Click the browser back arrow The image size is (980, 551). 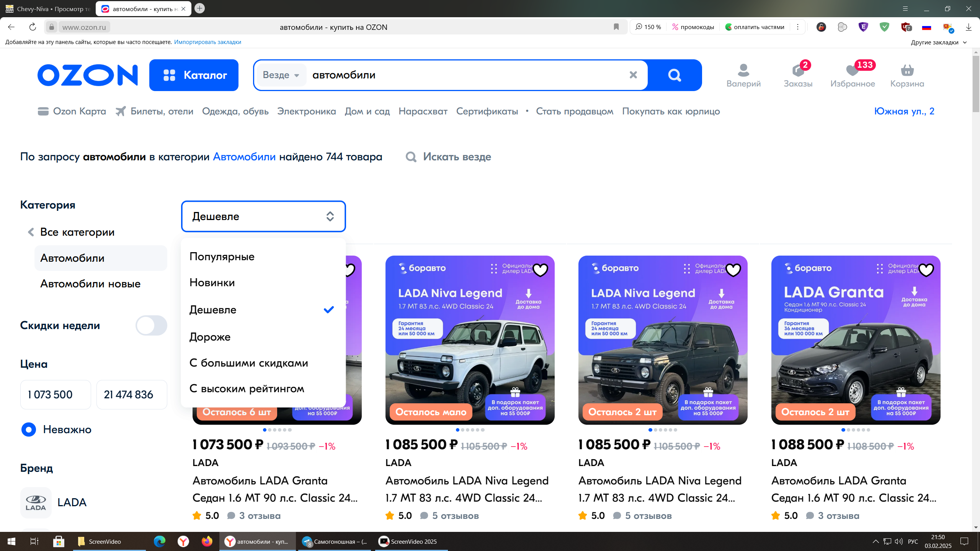[x=11, y=27]
